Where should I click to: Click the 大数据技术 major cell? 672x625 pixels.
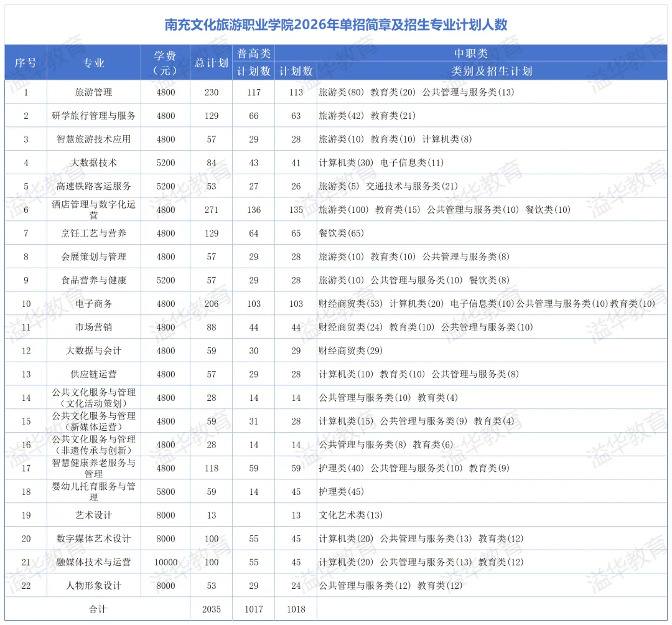tap(94, 163)
